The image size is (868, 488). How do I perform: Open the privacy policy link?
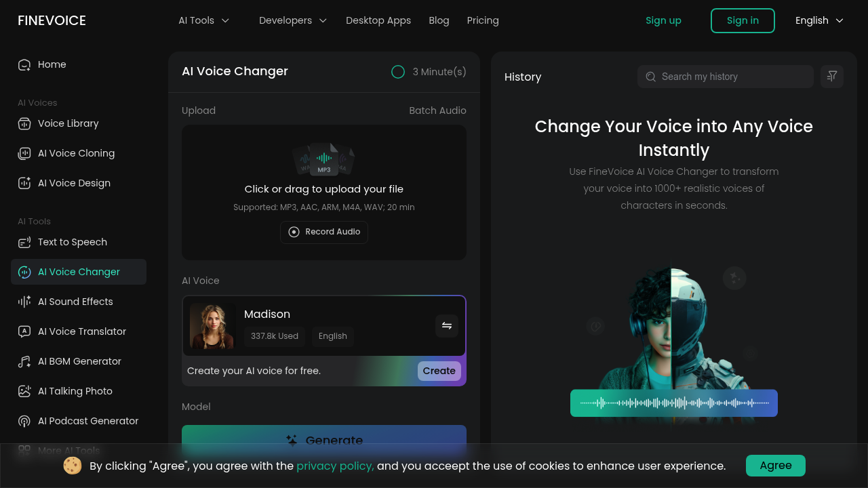pyautogui.click(x=335, y=466)
